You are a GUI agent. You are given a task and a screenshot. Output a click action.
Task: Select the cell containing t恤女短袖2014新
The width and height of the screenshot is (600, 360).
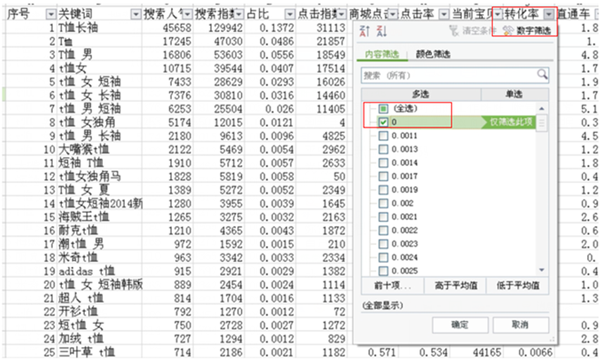(99, 204)
